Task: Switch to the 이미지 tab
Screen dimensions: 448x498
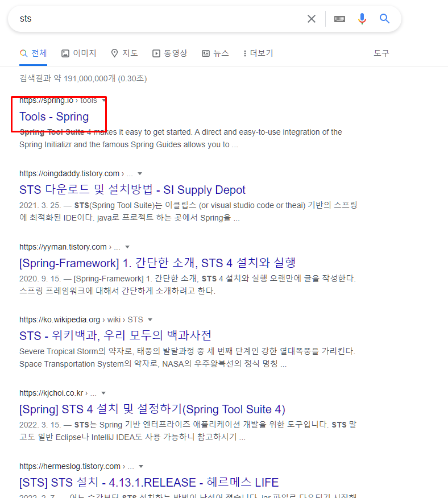Action: [x=79, y=53]
